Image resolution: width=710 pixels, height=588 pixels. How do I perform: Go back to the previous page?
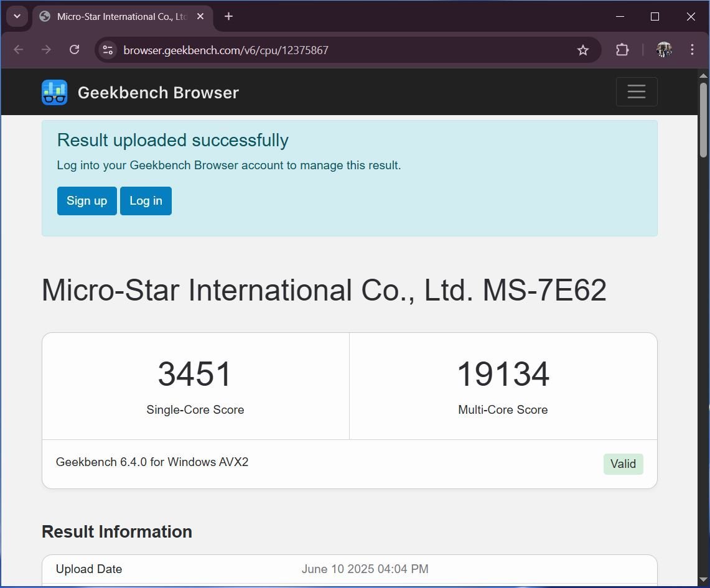19,50
